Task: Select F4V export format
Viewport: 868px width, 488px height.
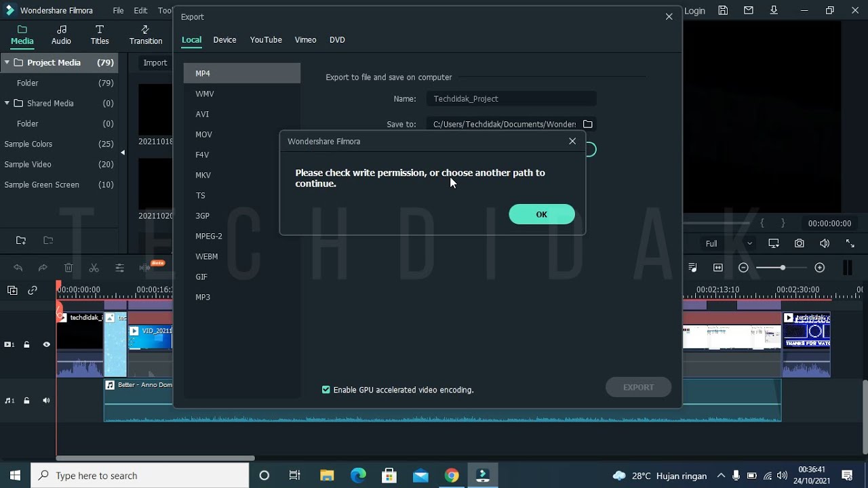Action: (241, 155)
